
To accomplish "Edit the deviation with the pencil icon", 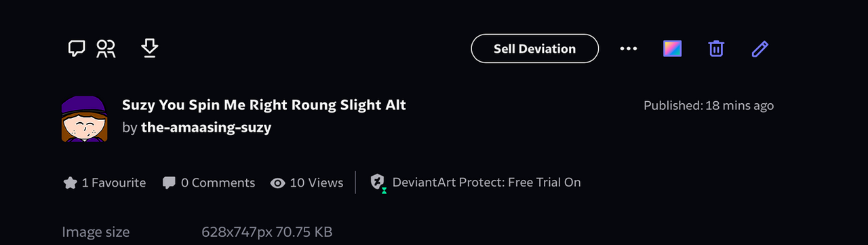I will click(x=759, y=49).
